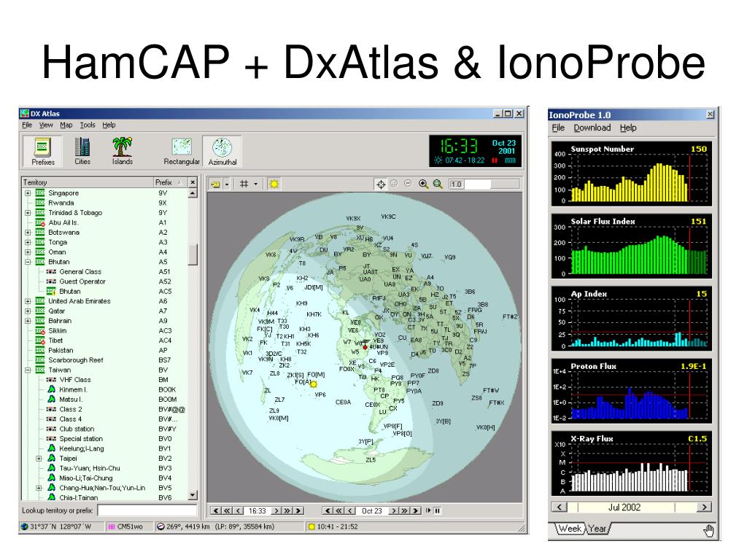Open the File menu in IonoProbe
Image resolution: width=747 pixels, height=560 pixels.
pyautogui.click(x=558, y=128)
